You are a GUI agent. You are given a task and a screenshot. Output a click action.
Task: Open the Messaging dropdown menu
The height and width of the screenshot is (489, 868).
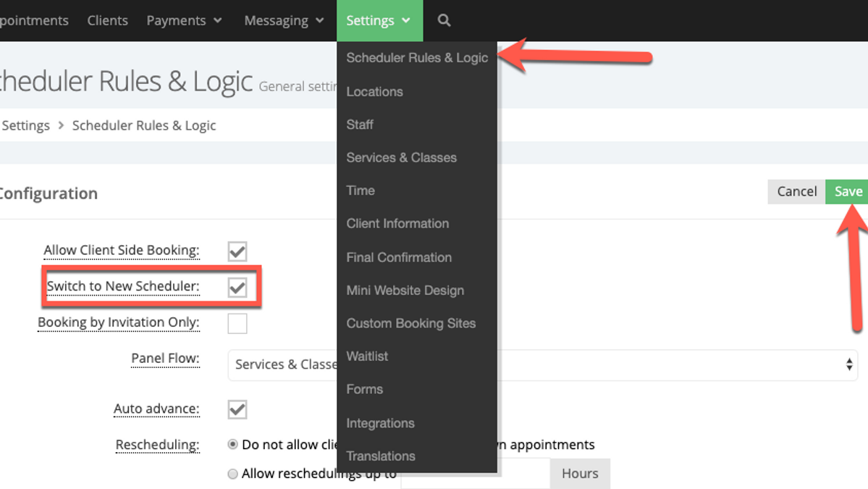coord(284,20)
